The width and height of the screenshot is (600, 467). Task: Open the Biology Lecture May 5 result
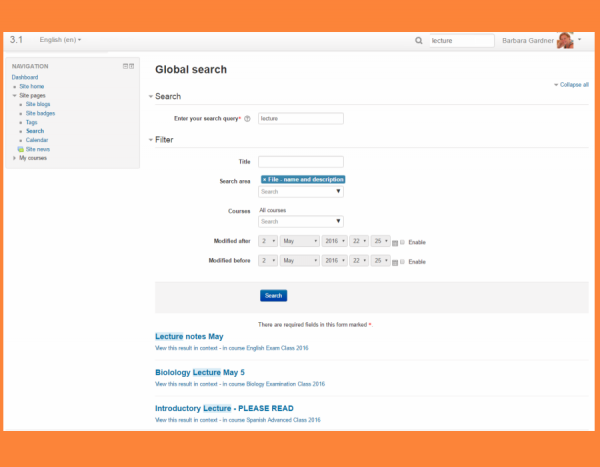(199, 372)
